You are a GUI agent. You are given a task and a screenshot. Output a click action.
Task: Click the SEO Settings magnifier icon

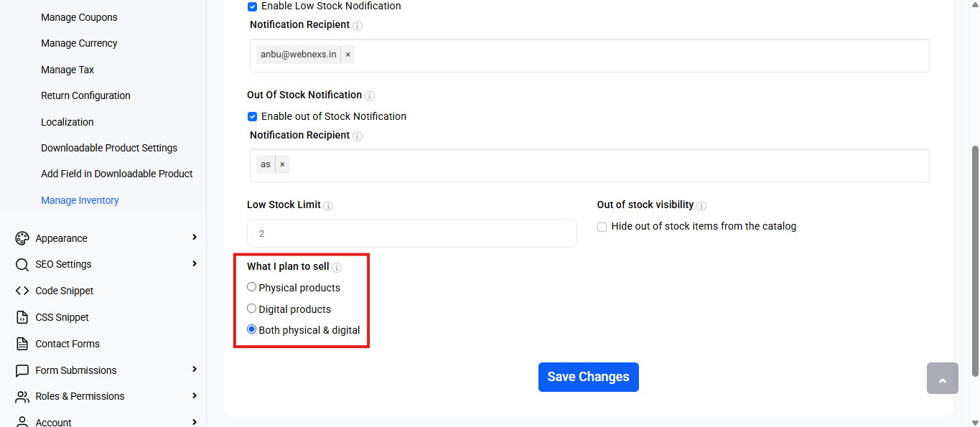click(x=22, y=264)
